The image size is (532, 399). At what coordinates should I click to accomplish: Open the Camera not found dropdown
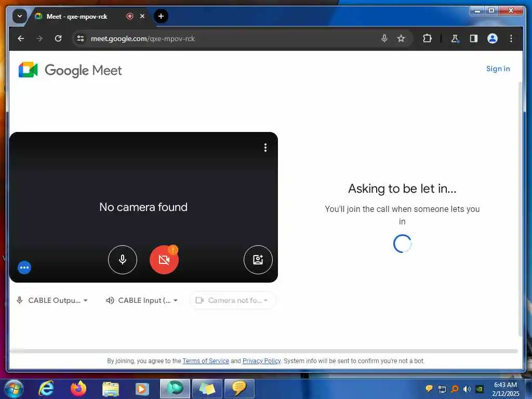232,300
